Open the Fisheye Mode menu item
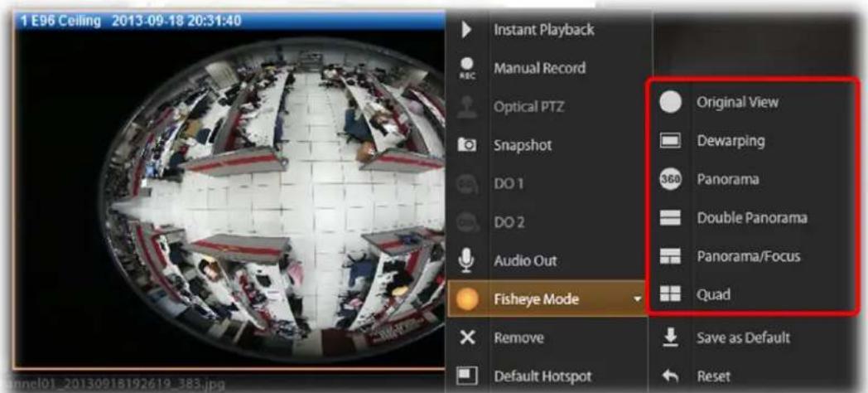This screenshot has height=393, width=868. pos(547,298)
